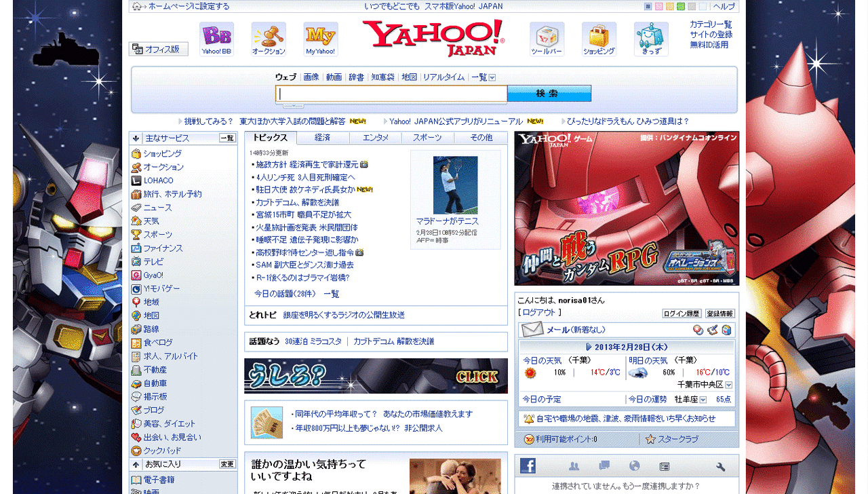
Task: Open the Mail envelope icon
Action: coord(533,329)
